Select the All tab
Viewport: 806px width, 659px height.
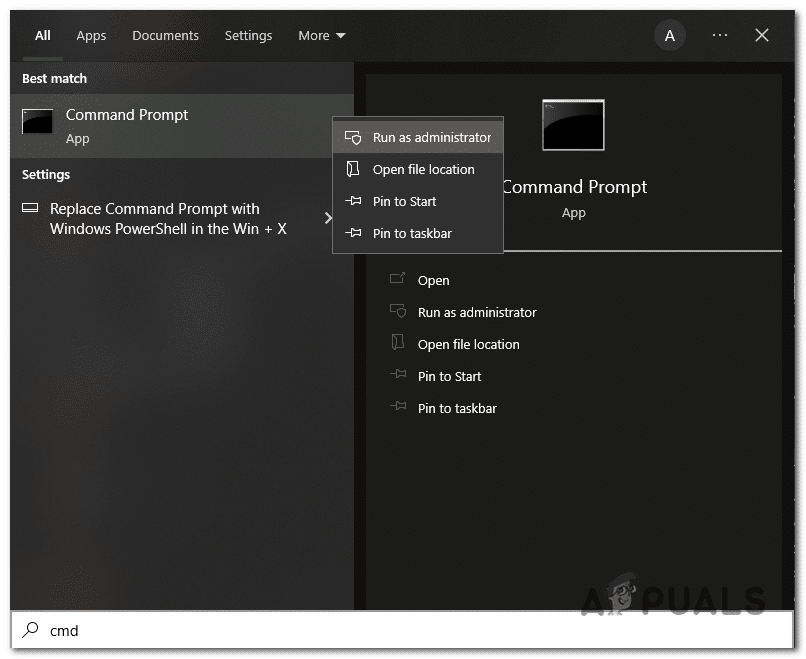click(42, 35)
